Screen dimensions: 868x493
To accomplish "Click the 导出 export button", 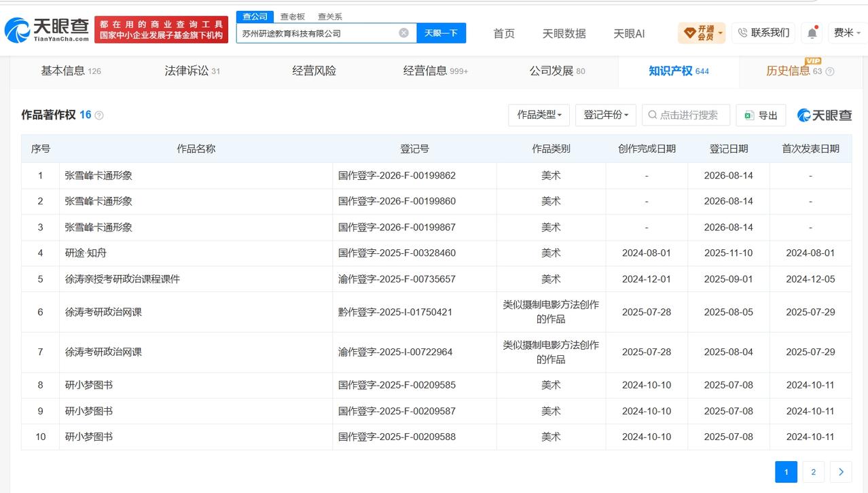I will point(761,115).
